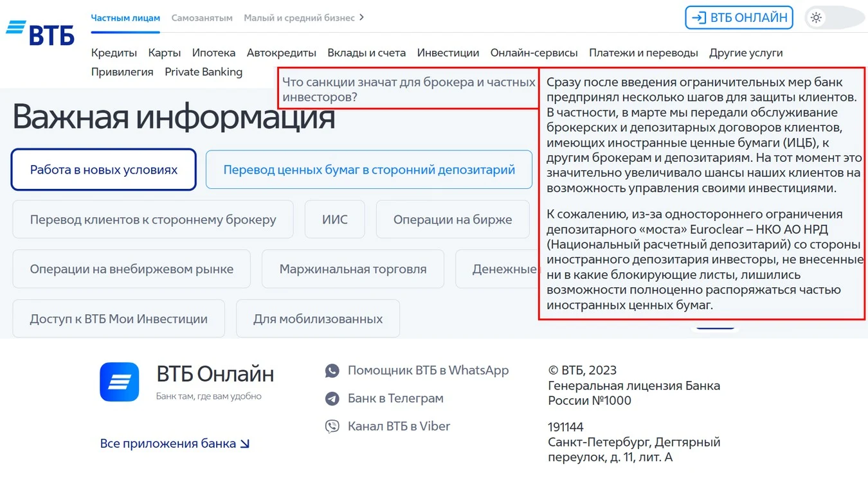
Task: Click the WhatsApp icon
Action: pos(332,371)
